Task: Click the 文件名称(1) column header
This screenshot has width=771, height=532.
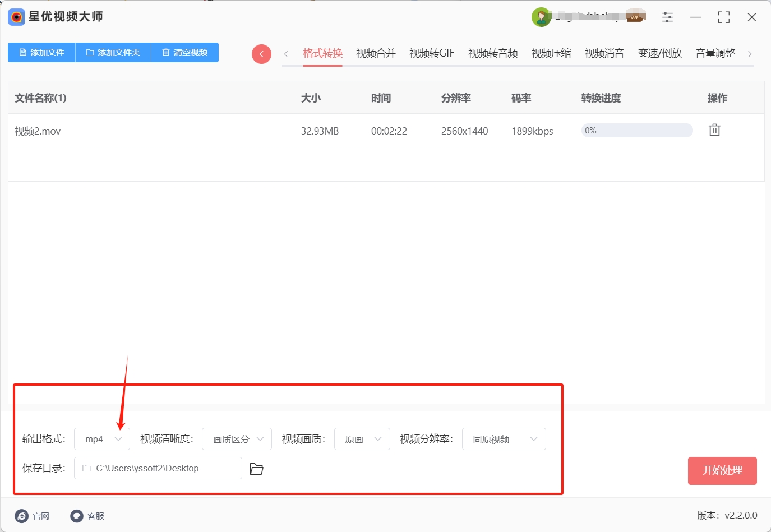Action: click(x=40, y=98)
